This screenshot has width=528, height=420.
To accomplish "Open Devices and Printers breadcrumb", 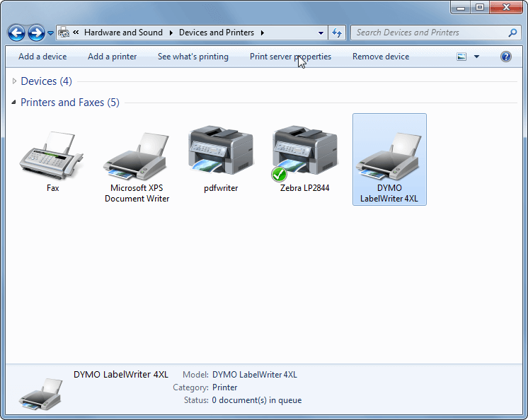I will coord(216,33).
